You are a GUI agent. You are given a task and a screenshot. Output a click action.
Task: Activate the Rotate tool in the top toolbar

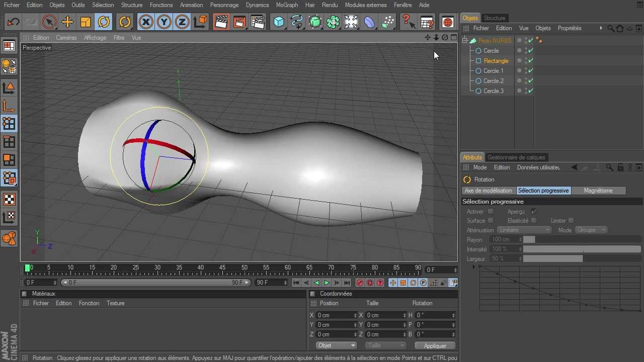coord(104,22)
